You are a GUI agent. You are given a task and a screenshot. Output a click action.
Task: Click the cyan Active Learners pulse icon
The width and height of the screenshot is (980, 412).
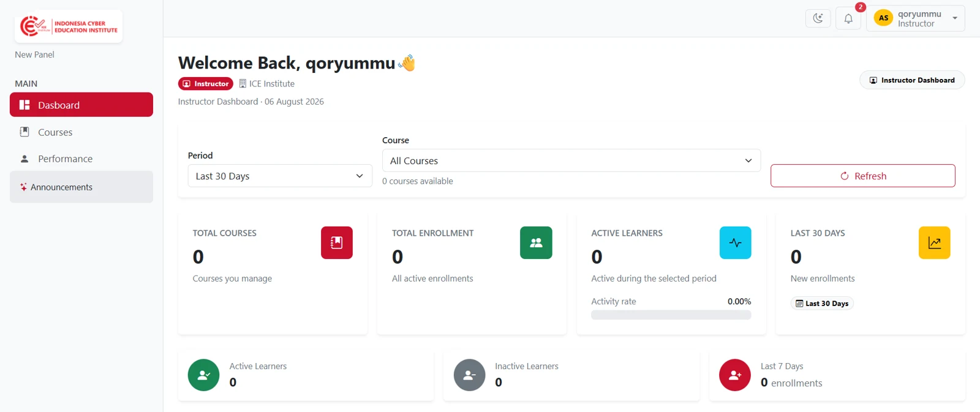coord(736,242)
